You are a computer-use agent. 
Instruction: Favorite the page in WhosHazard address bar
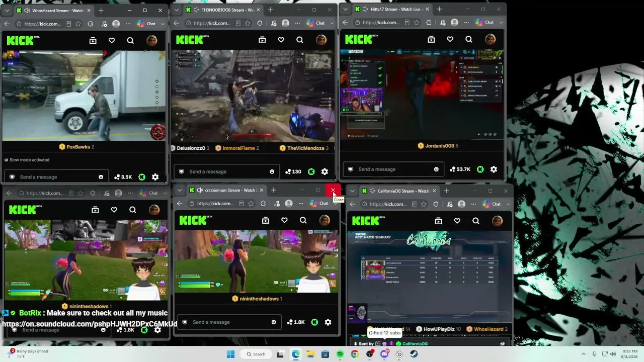point(78,24)
